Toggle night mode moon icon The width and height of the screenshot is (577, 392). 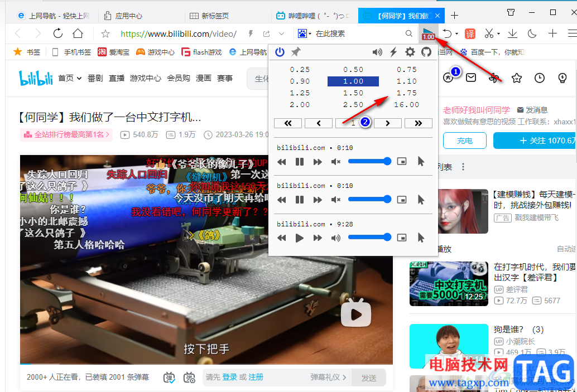[532, 34]
